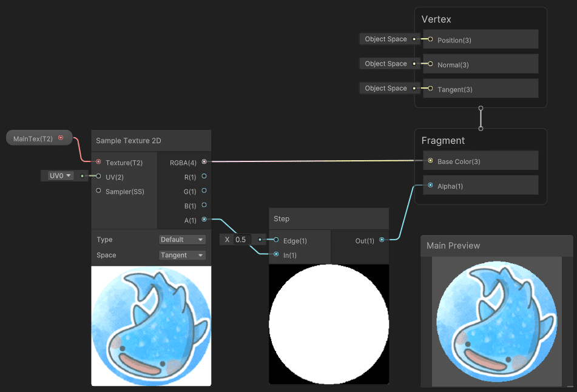Select the Vertex context title
Image resolution: width=577 pixels, height=392 pixels.
pyautogui.click(x=436, y=19)
